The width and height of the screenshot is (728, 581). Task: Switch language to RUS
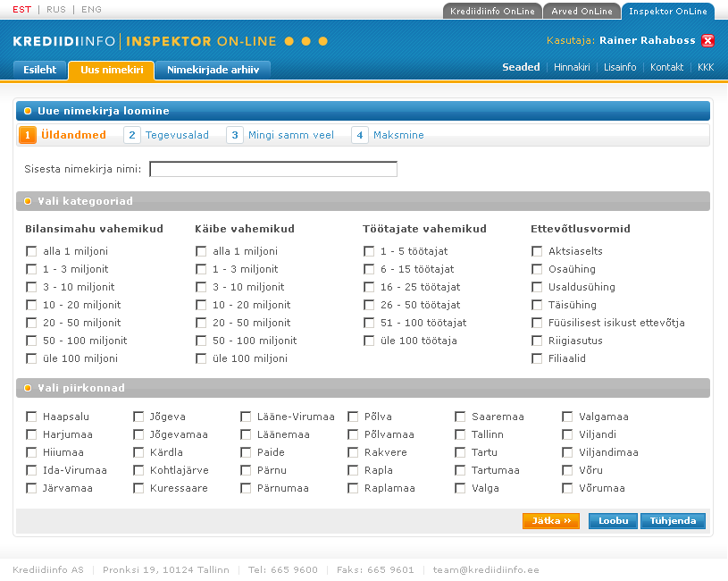pyautogui.click(x=56, y=9)
